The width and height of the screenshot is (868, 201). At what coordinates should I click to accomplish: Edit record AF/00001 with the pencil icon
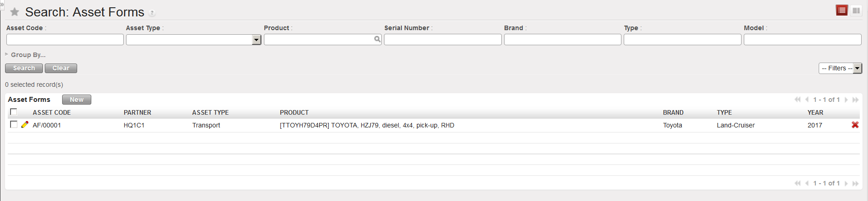point(25,125)
